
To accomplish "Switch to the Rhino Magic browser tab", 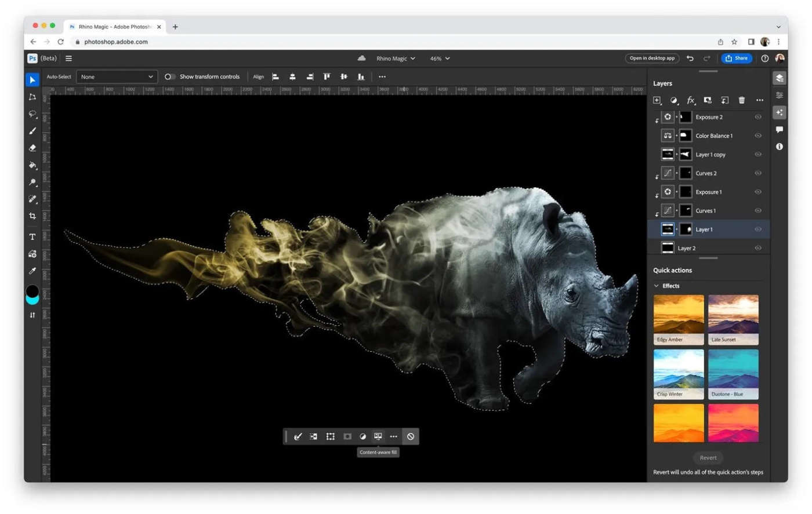I will click(x=114, y=27).
